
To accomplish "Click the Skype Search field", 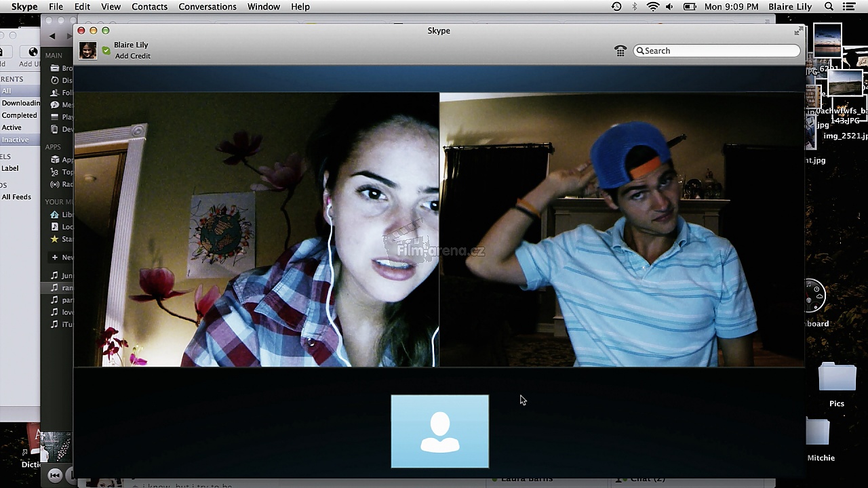I will tap(719, 51).
